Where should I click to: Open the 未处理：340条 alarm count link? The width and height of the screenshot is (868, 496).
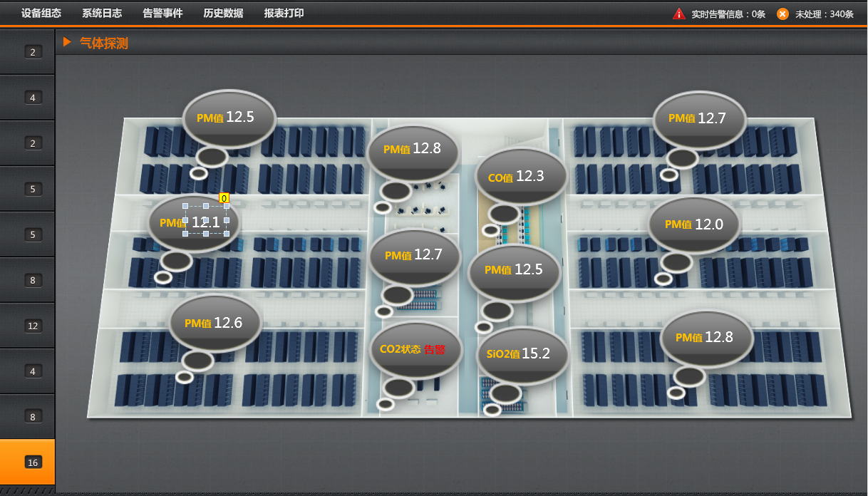point(824,14)
